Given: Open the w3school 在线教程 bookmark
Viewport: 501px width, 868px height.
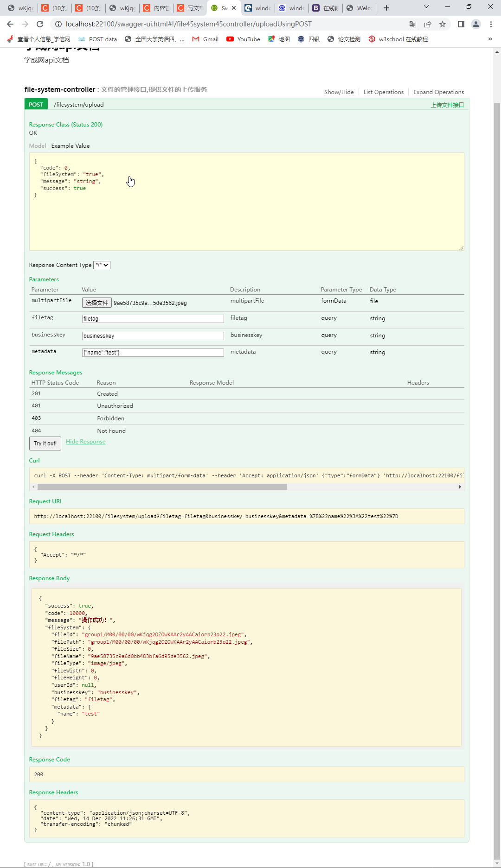Looking at the screenshot, I should [x=398, y=39].
